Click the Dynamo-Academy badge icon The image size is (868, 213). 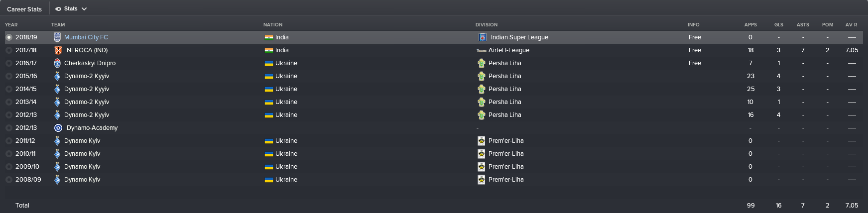58,128
